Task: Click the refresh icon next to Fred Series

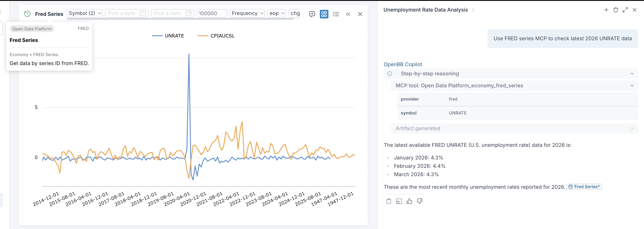Action: (x=27, y=14)
